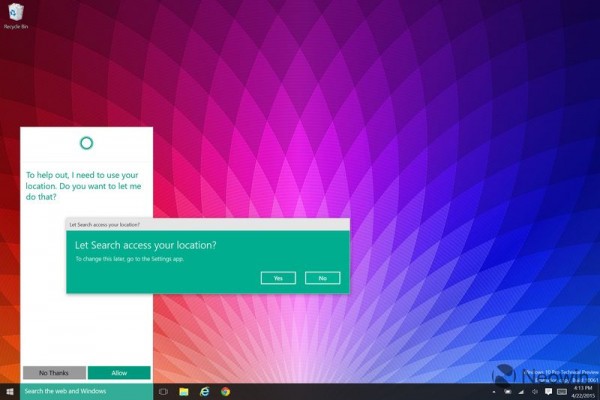
Task: Show hidden system tray icons
Action: tap(494, 392)
